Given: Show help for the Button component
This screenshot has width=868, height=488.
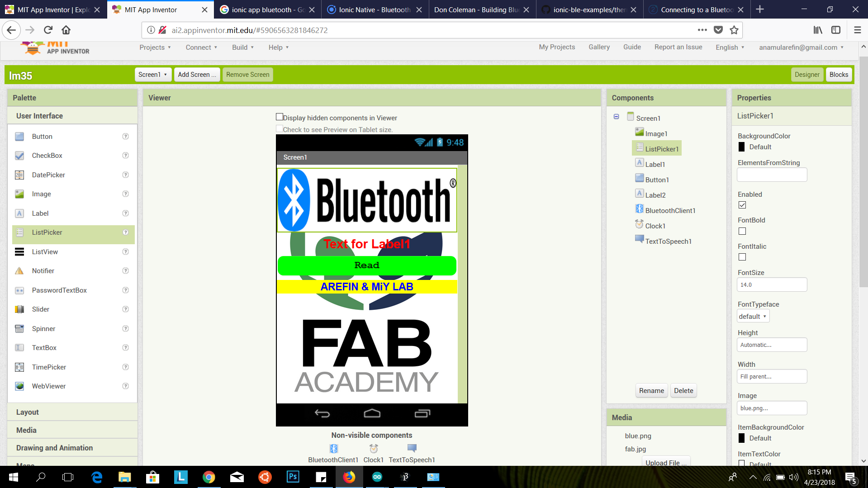Looking at the screenshot, I should 126,137.
